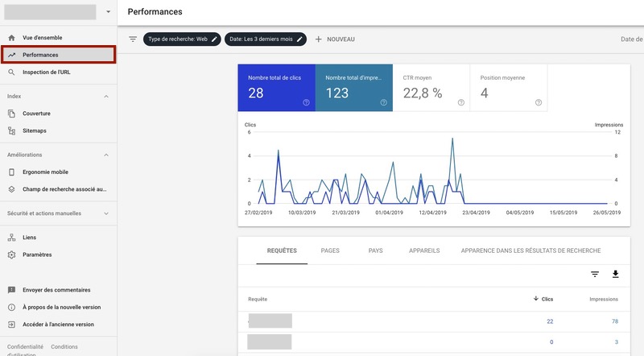Image resolution: width=644 pixels, height=356 pixels.
Task: Switch to the PAYS tab
Action: tap(375, 250)
